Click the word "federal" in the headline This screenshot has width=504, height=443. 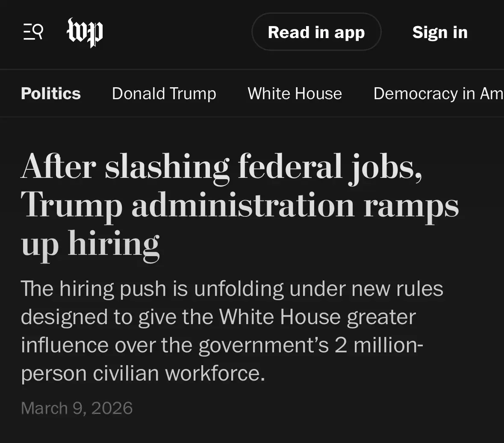[290, 166]
